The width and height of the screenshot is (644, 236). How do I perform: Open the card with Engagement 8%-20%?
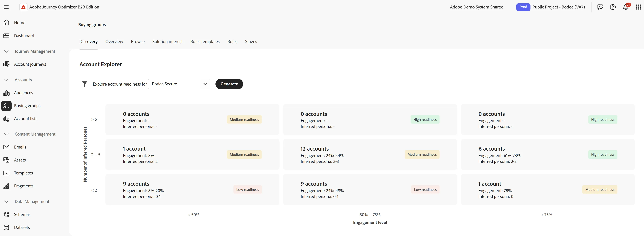point(192,190)
